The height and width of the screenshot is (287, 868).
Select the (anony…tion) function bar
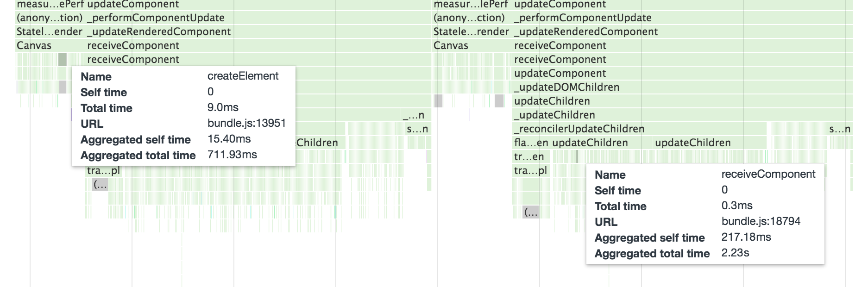click(50, 18)
